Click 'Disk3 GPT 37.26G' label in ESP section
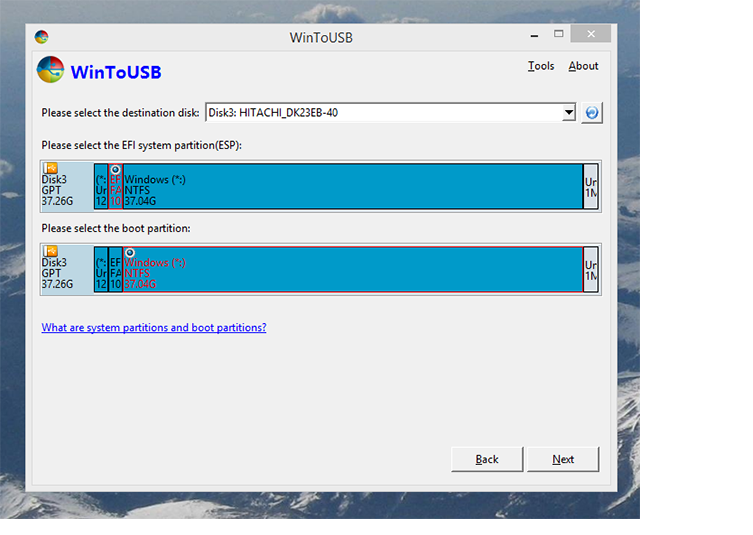Screen dimensions: 753x535 pyautogui.click(x=57, y=190)
